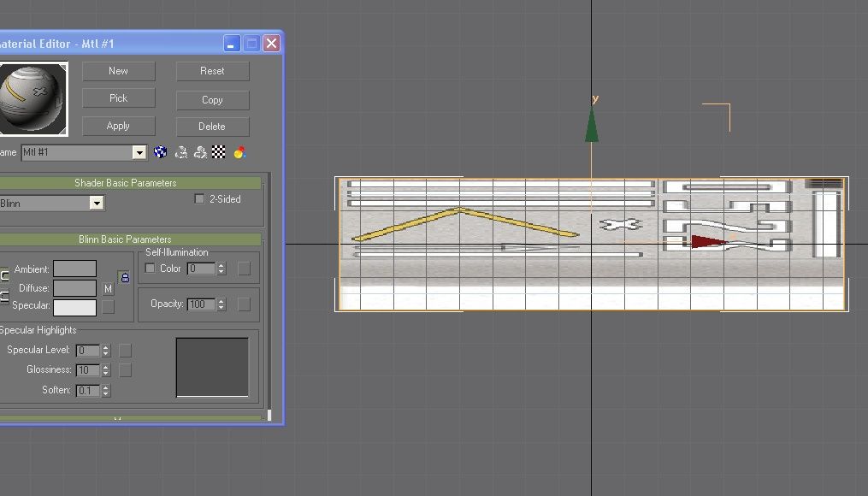Screen dimensions: 868x496
Task: Increase Opacity using the spinner up arrow
Action: tap(221, 301)
